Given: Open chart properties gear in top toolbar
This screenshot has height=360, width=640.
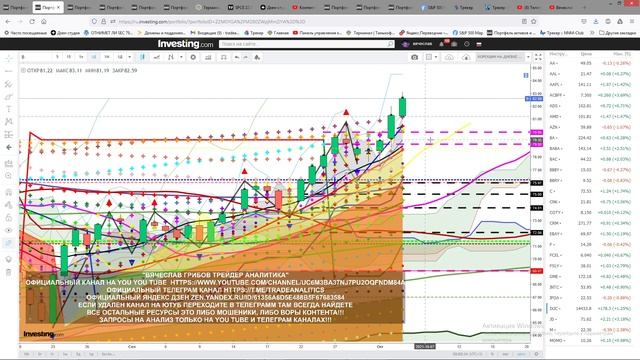Looking at the screenshot, I should click(x=193, y=57).
